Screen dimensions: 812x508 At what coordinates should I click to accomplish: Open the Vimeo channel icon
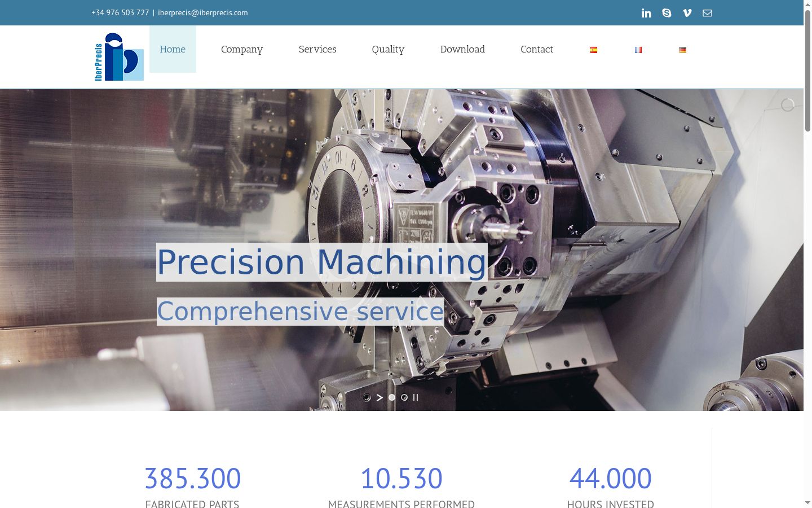tap(687, 13)
